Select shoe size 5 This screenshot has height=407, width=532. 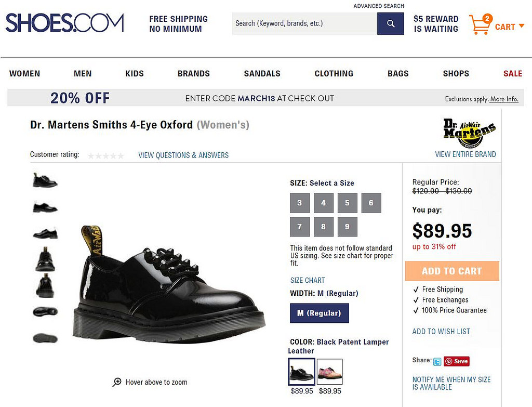[x=347, y=203]
